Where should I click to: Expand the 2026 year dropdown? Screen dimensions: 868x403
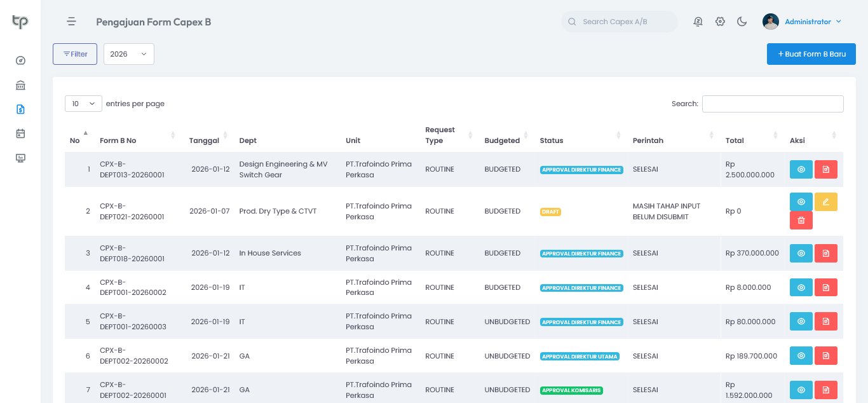tap(128, 54)
